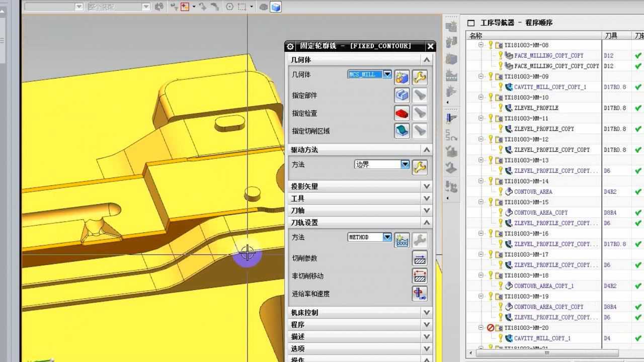644x362 pixels.
Task: Open the 边界 drive method dropdown
Action: coord(405,164)
